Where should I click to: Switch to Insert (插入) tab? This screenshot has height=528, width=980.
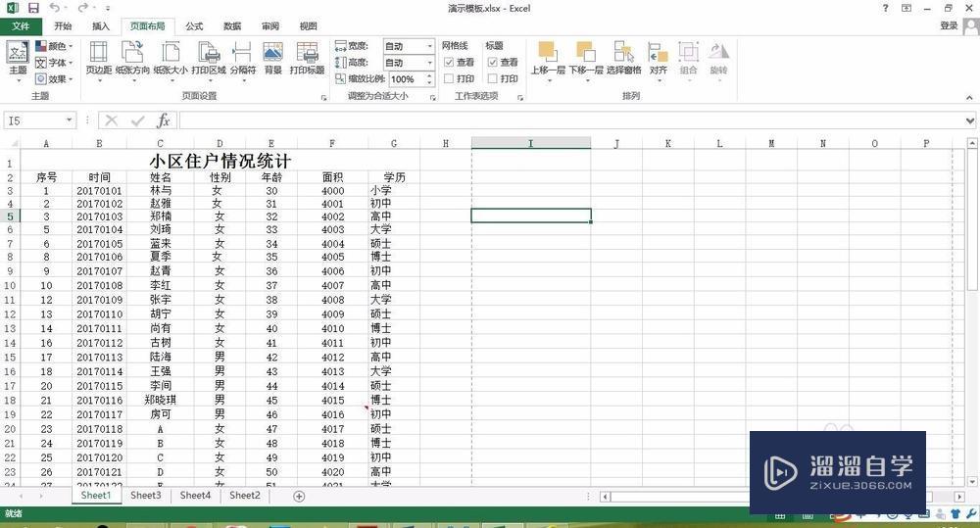coord(101,26)
